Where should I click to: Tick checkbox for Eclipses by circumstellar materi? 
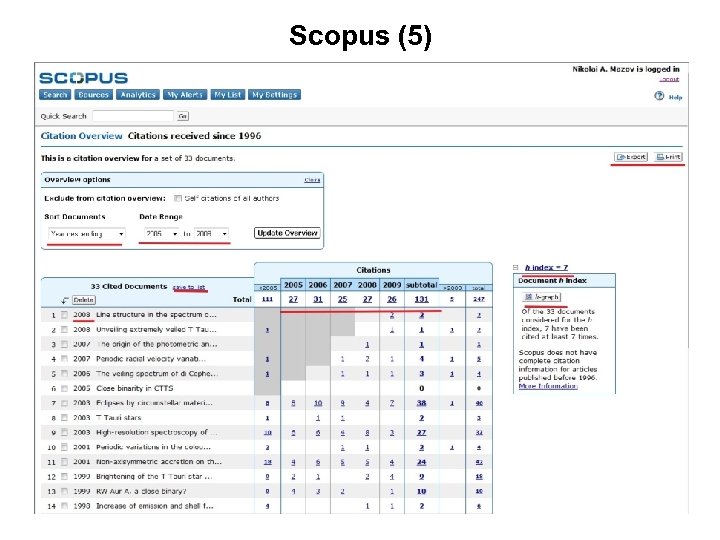[64, 403]
